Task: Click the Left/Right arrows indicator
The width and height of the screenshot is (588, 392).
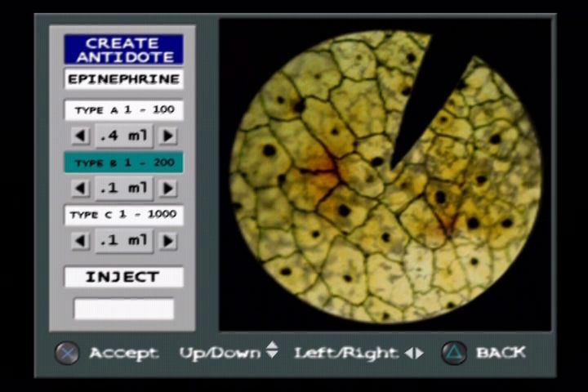Action: pyautogui.click(x=415, y=353)
